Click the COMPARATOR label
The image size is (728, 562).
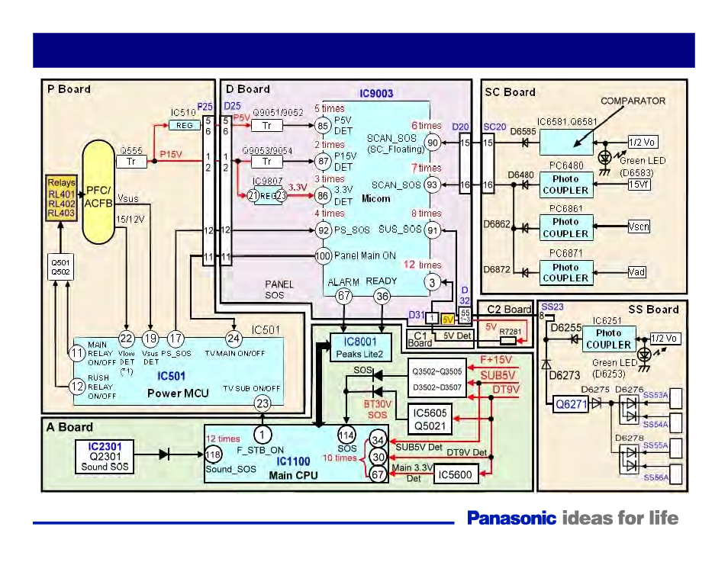tap(633, 101)
